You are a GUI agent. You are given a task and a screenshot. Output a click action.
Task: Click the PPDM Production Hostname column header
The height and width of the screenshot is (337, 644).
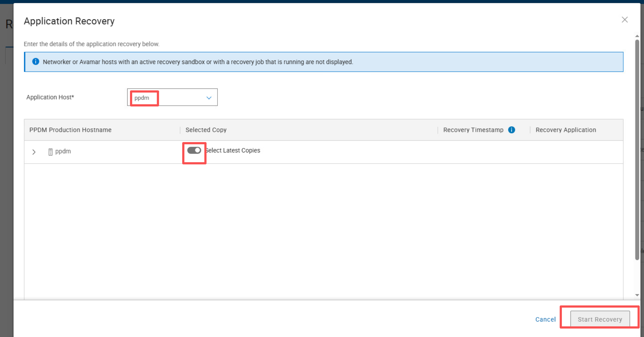(70, 130)
